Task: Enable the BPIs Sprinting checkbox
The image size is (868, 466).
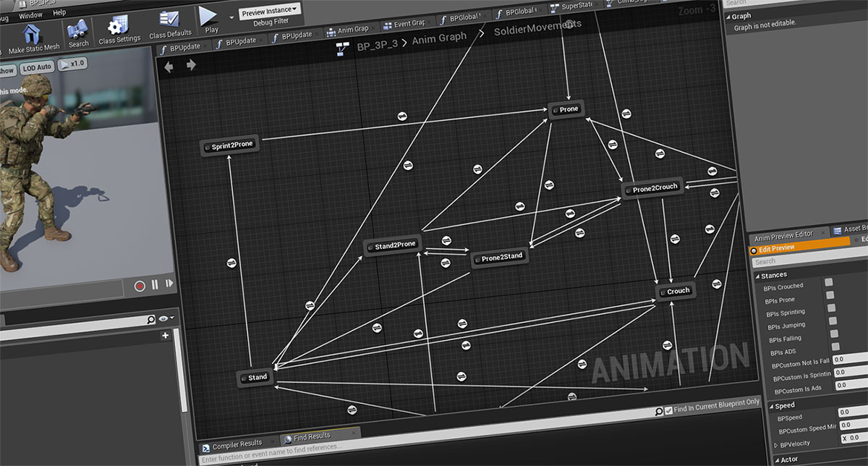Action: click(832, 308)
